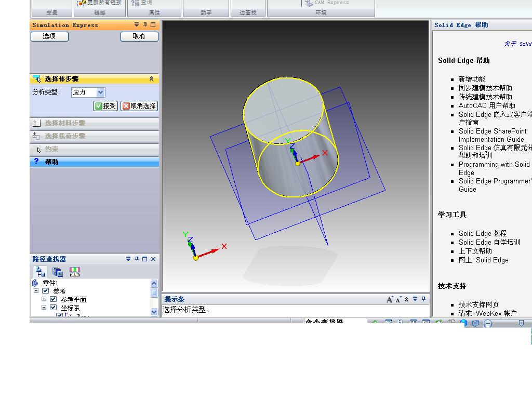Collapse the 参考 tree node
Viewport: 532px width, 399px height.
point(36,291)
